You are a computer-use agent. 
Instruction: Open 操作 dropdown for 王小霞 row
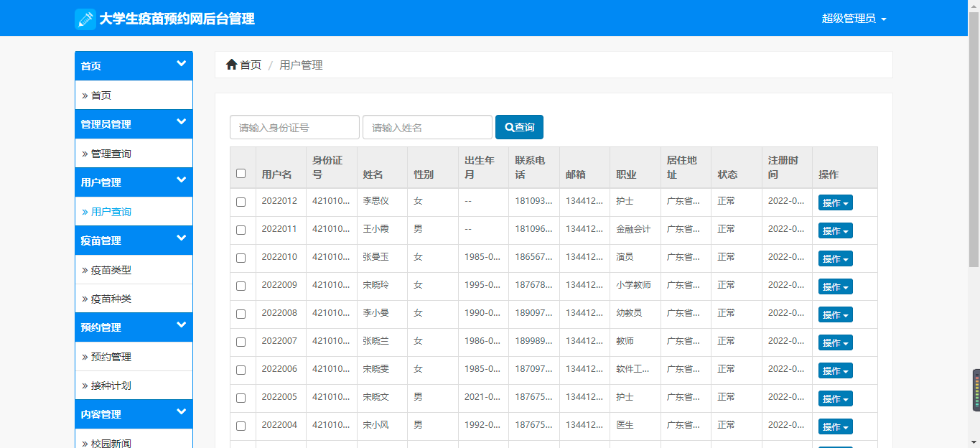pyautogui.click(x=836, y=230)
